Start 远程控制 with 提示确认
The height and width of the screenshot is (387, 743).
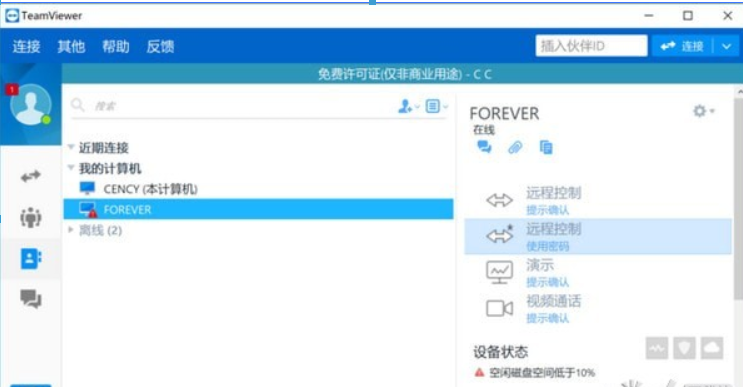click(x=598, y=200)
